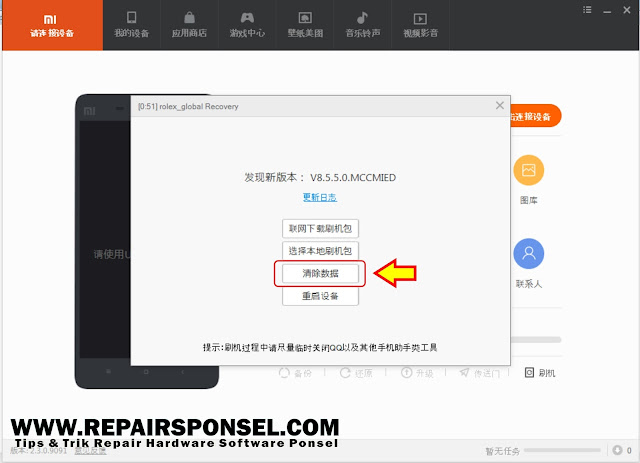This screenshot has width=640, height=463.
Task: Click the 还原 restore icon
Action: click(356, 373)
